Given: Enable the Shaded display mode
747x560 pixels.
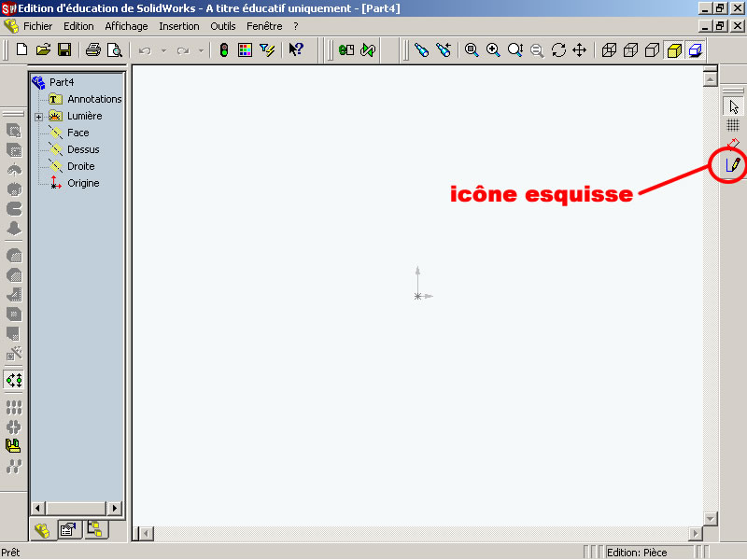Looking at the screenshot, I should (x=672, y=49).
